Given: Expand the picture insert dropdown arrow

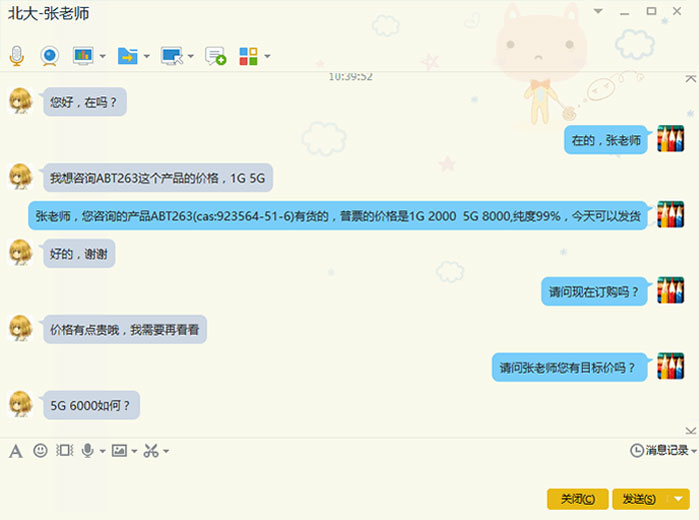Looking at the screenshot, I should pyautogui.click(x=134, y=451).
